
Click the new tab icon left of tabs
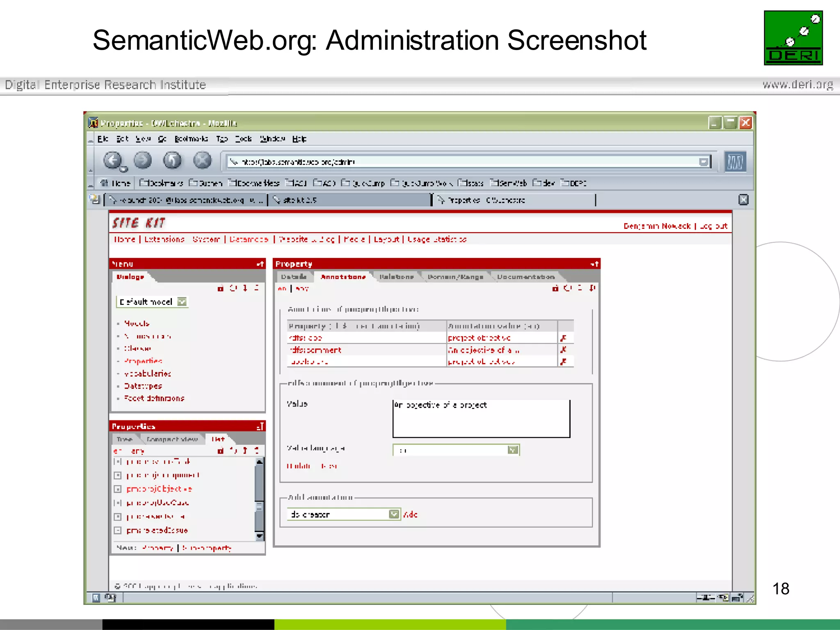(95, 200)
